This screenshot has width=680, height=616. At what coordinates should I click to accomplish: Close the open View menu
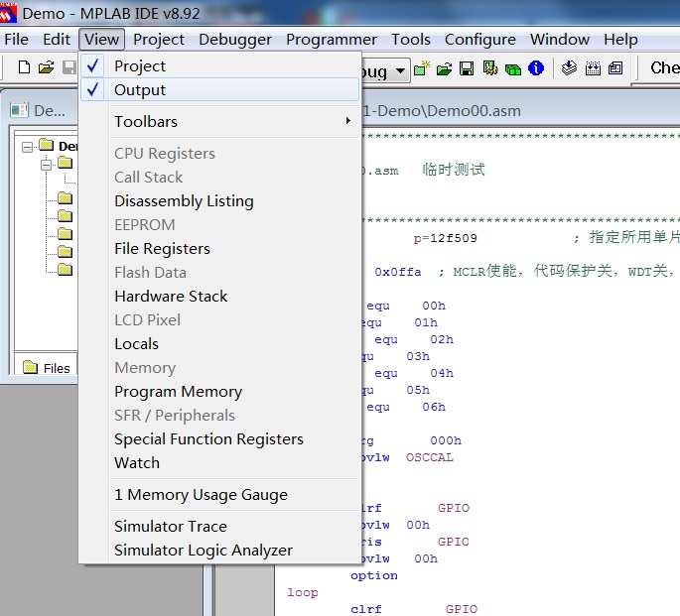101,40
